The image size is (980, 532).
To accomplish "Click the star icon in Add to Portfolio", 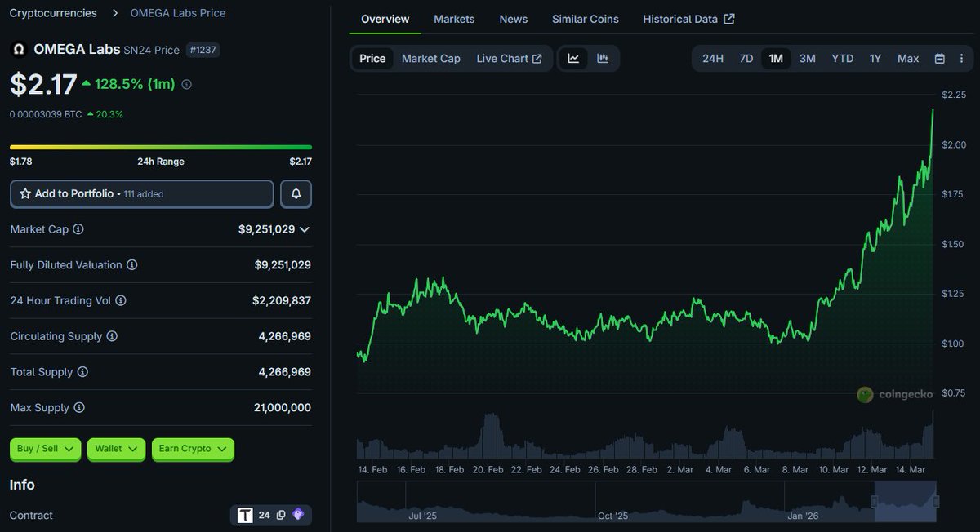I will (x=25, y=194).
